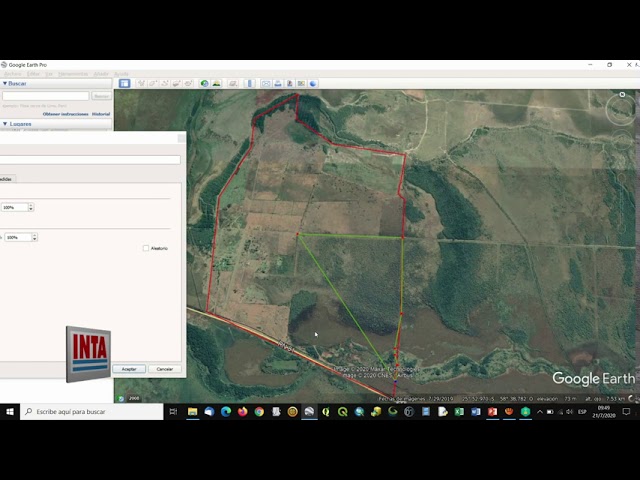Viewport: 640px width, 480px height.
Task: Open historical imagery toolbar icon
Action: pyautogui.click(x=204, y=84)
